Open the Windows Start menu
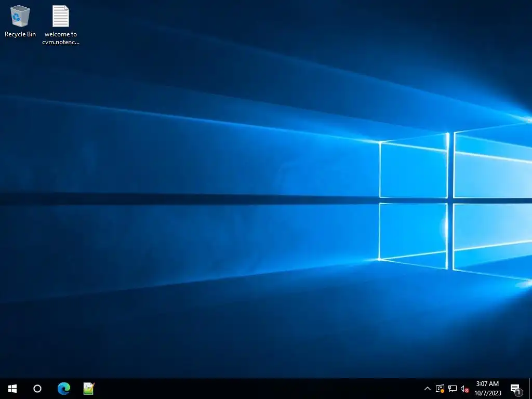Viewport: 532px width, 399px height. [x=12, y=389]
